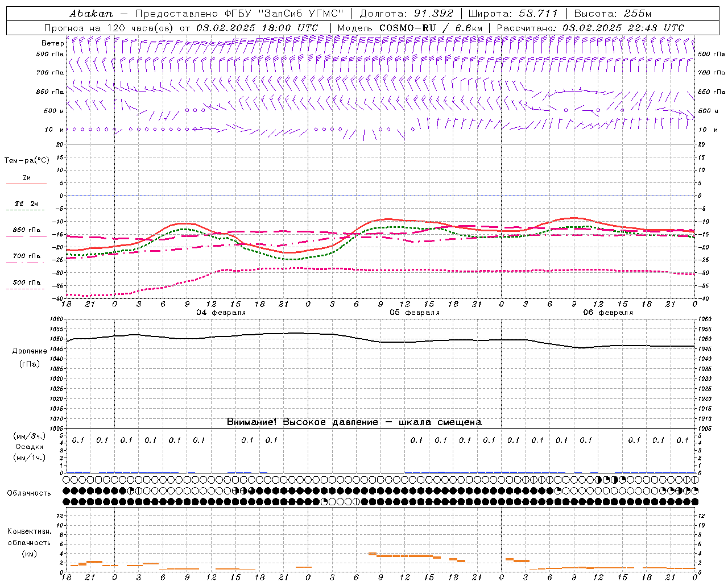Click the forecast start time 03.02.2025 18:00 UTC
The height and width of the screenshot is (582, 728).
pos(257,28)
